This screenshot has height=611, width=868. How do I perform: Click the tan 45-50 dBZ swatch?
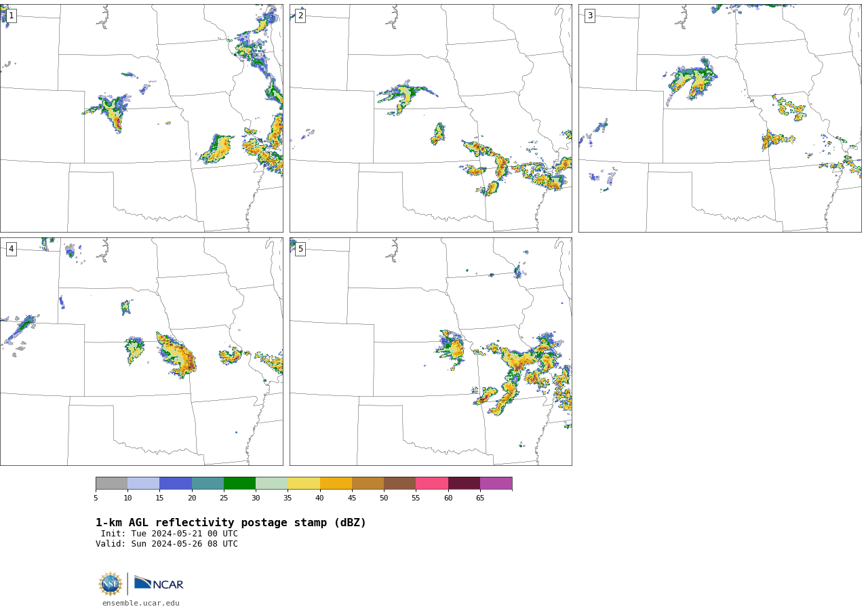coord(368,484)
